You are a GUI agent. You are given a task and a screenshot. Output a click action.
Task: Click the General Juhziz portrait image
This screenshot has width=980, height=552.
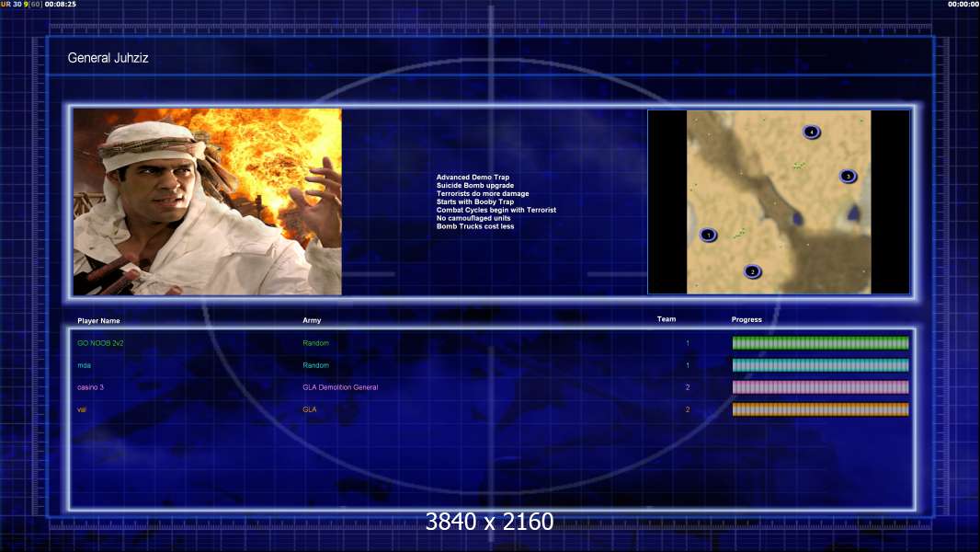coord(208,201)
